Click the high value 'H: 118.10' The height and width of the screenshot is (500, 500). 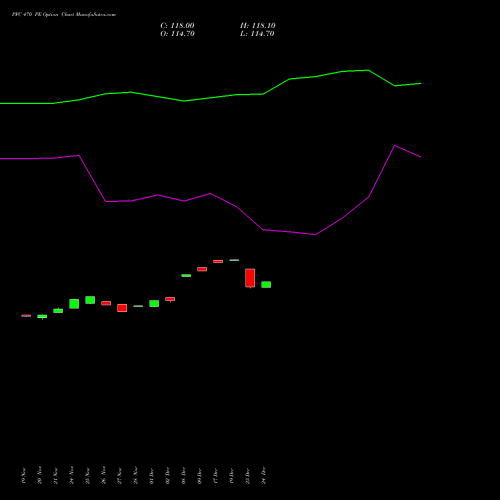258,26
